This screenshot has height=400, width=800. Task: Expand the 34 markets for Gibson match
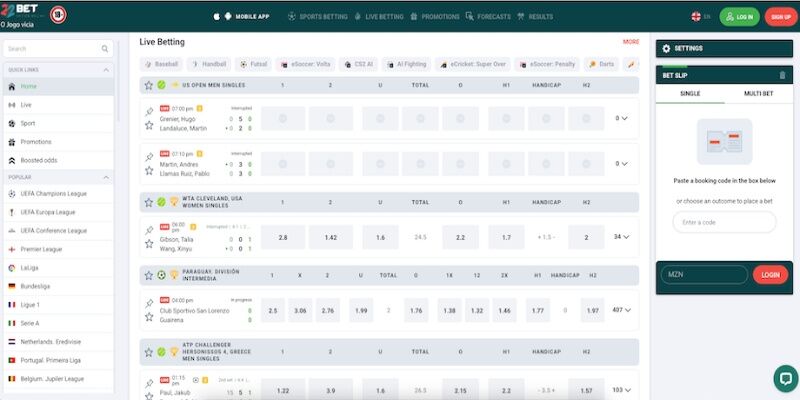click(622, 237)
